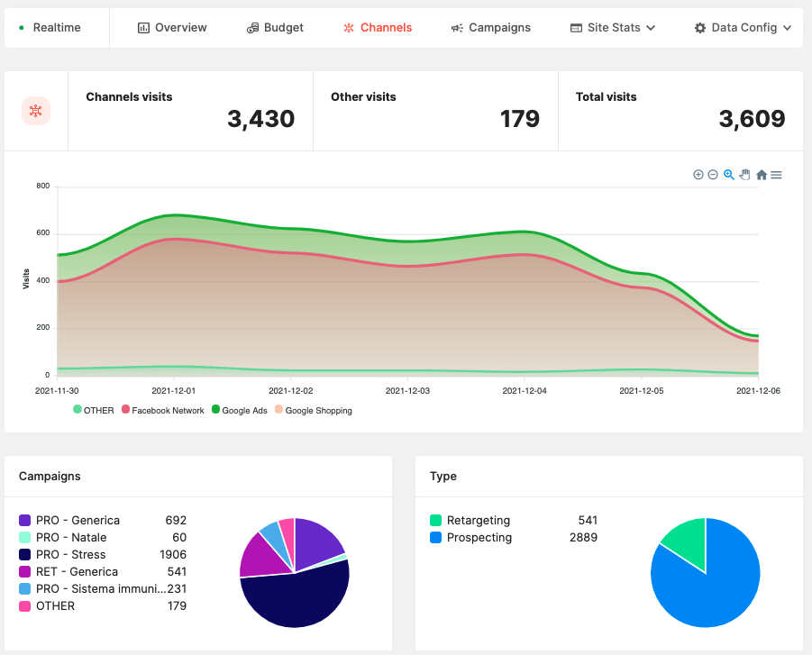Screen dimensions: 812x655
Task: Select the Budget navigation item
Action: click(275, 27)
